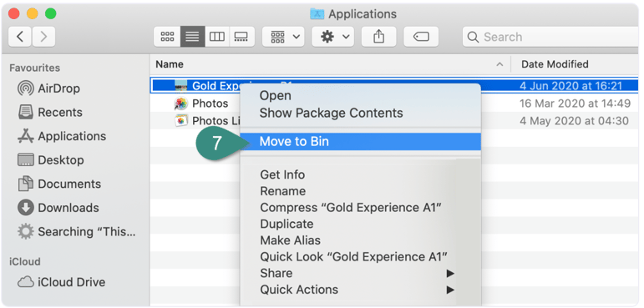Screen dimensions: 644x308
Task: Choose Show Package Contents
Action: coord(331,113)
